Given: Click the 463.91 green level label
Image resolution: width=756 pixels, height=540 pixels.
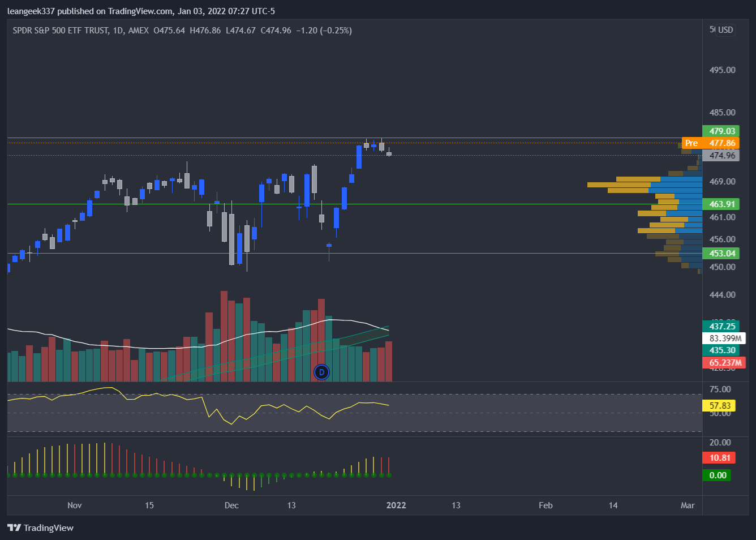Looking at the screenshot, I should point(720,204).
